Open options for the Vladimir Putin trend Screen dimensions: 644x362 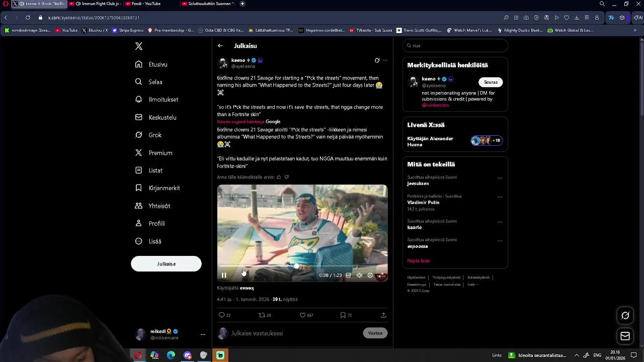(x=500, y=197)
